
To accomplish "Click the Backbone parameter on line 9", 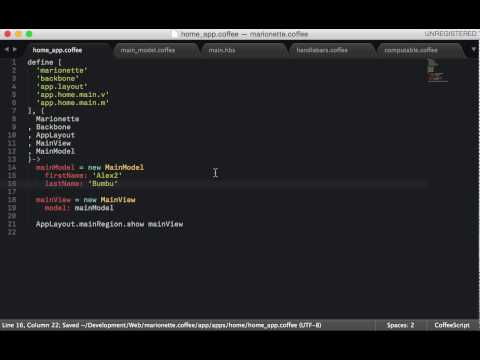I will [x=53, y=127].
